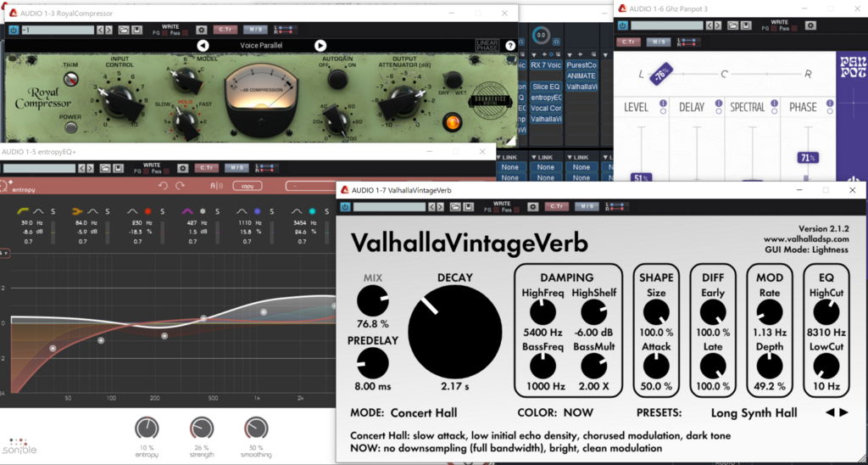Select the RX 7 Voic insert slot in mixer
The width and height of the screenshot is (868, 465).
pyautogui.click(x=546, y=65)
